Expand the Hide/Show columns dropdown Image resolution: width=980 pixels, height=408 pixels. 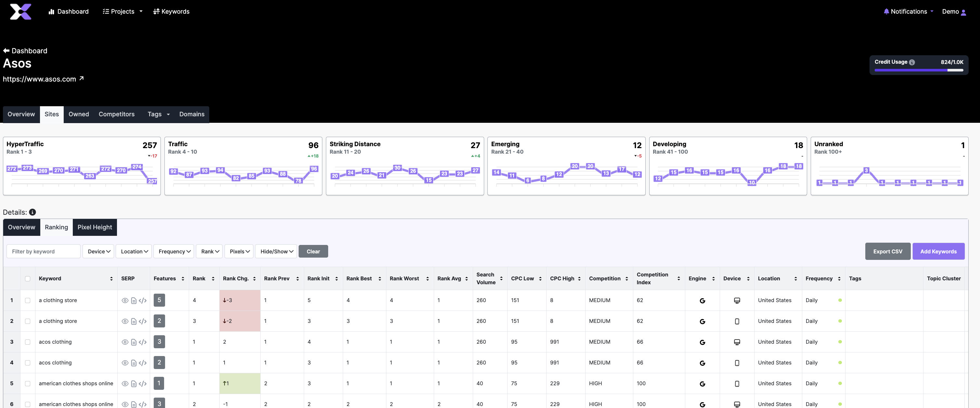point(276,251)
